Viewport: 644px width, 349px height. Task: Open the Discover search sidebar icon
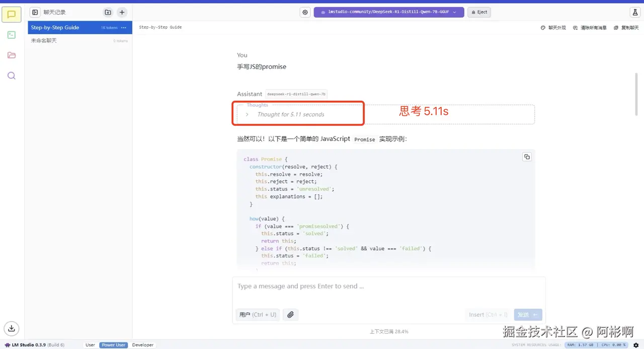tap(12, 76)
